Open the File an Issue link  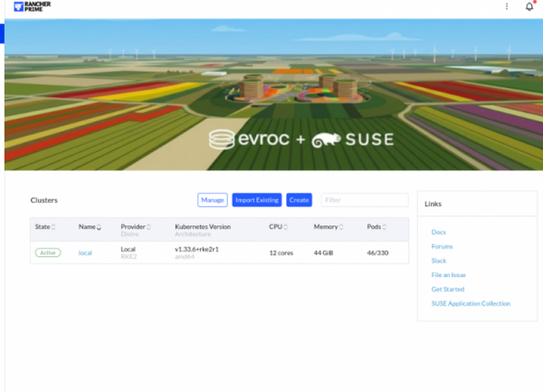coord(449,275)
